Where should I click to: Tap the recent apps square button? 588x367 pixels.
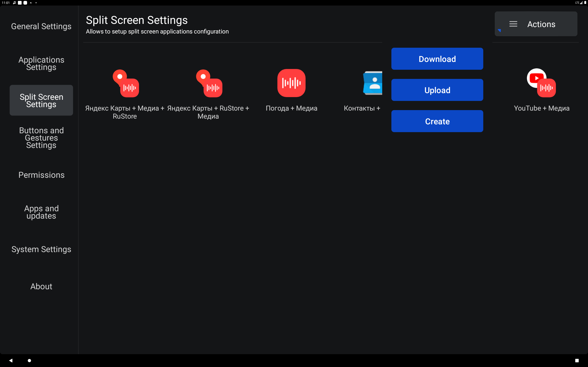577,360
